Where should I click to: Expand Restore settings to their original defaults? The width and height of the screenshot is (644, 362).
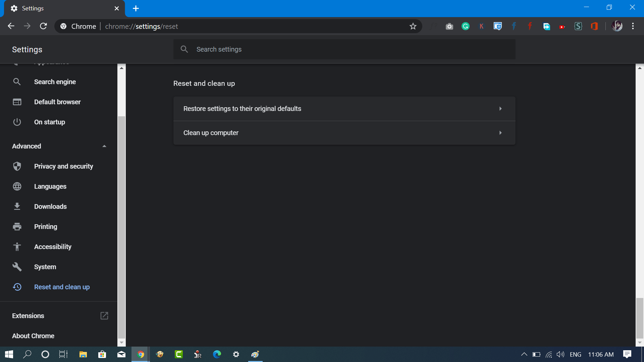tap(344, 108)
